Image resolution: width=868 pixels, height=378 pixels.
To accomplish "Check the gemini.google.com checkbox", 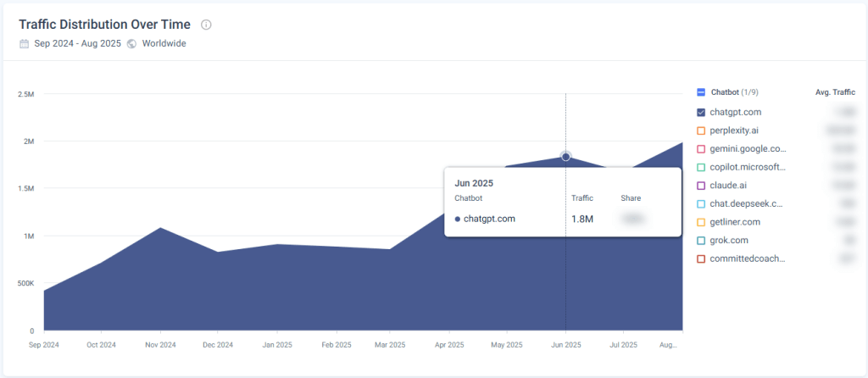I will (701, 149).
